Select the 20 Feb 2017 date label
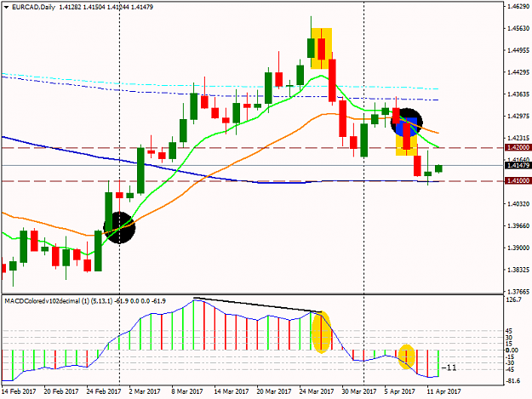The image size is (532, 399). [x=61, y=391]
